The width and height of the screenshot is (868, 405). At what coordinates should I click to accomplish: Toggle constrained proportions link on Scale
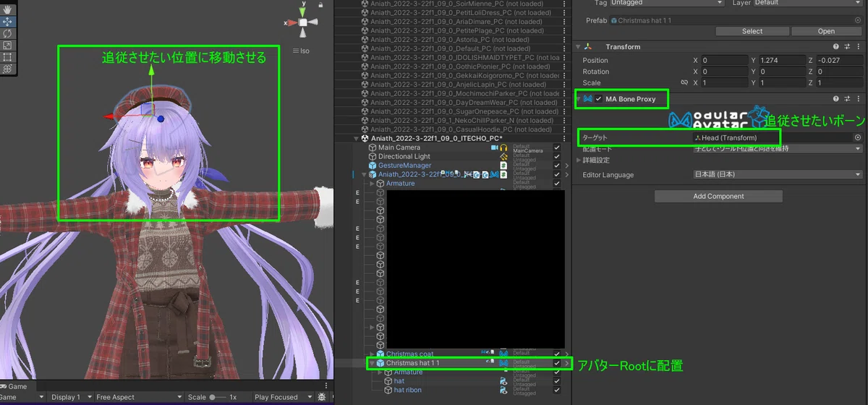click(684, 83)
